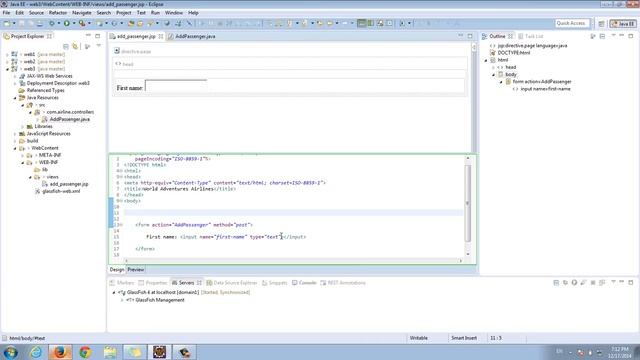Open Project Explorer view menu arrow
Screen dimensions: 640x360
(x=98, y=46)
